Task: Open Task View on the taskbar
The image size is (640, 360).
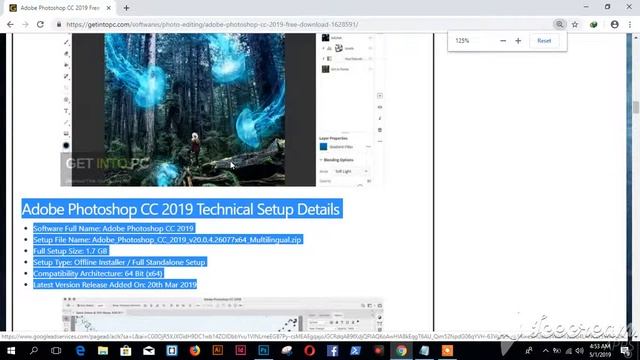Action: click(56, 351)
